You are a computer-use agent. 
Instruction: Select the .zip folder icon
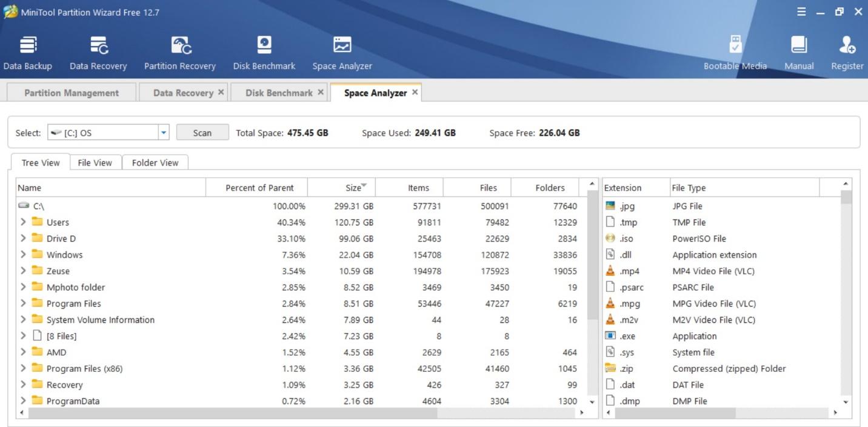pos(610,368)
